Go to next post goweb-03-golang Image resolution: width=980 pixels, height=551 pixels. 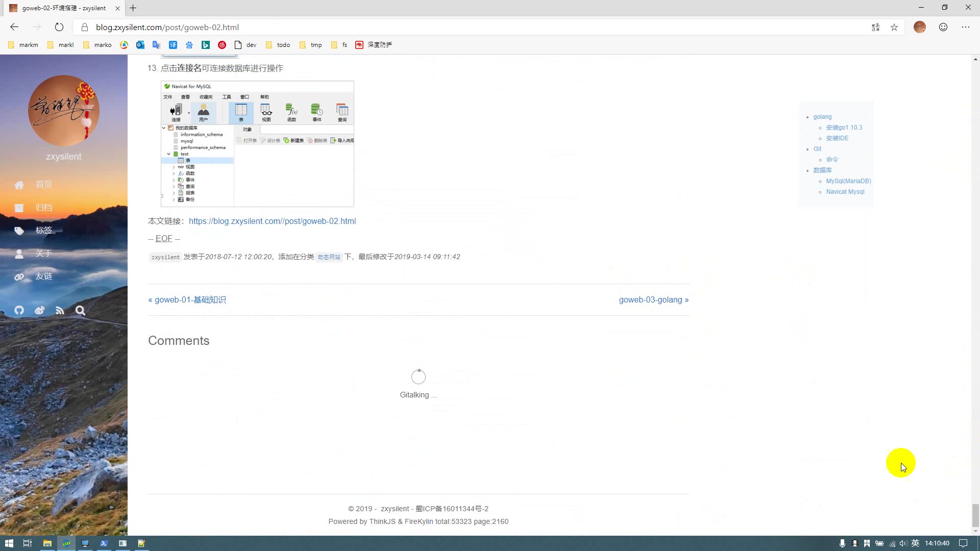tap(653, 300)
